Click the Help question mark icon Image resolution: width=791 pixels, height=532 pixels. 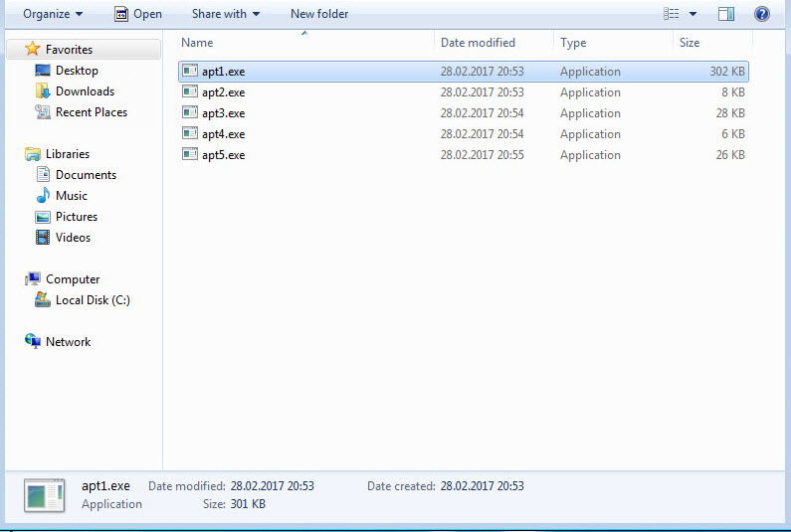762,14
